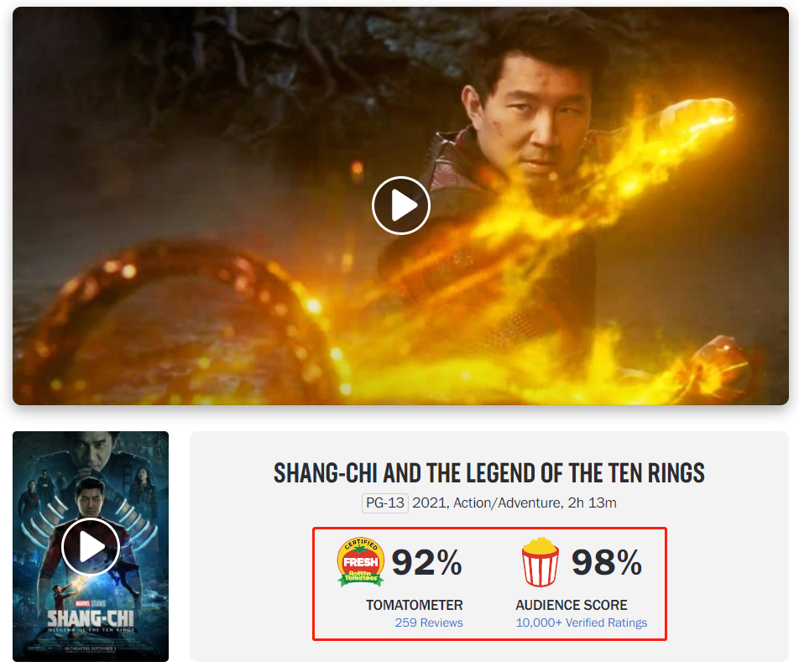
Task: Click the PG-13 rating badge
Action: pos(385,503)
